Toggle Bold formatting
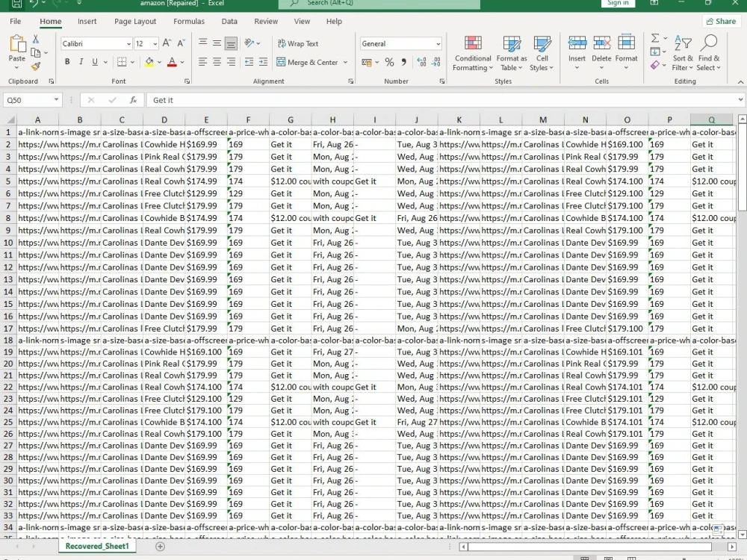This screenshot has height=560, width=747. coord(67,62)
